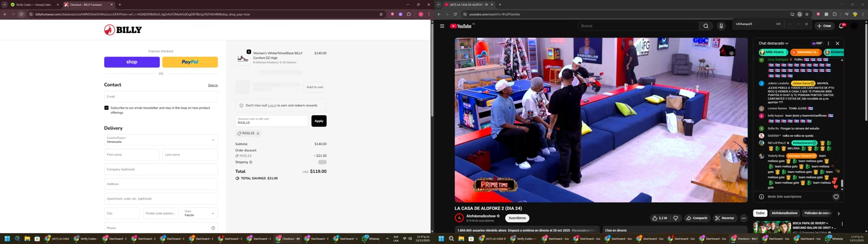Remove the RASL15 discount tag

[x=258, y=134]
